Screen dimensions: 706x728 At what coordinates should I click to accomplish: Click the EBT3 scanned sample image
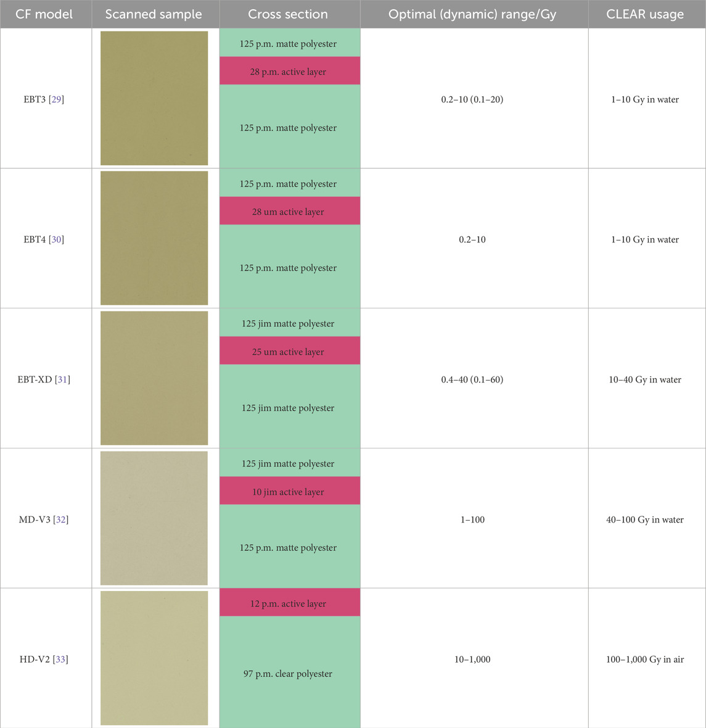(154, 98)
